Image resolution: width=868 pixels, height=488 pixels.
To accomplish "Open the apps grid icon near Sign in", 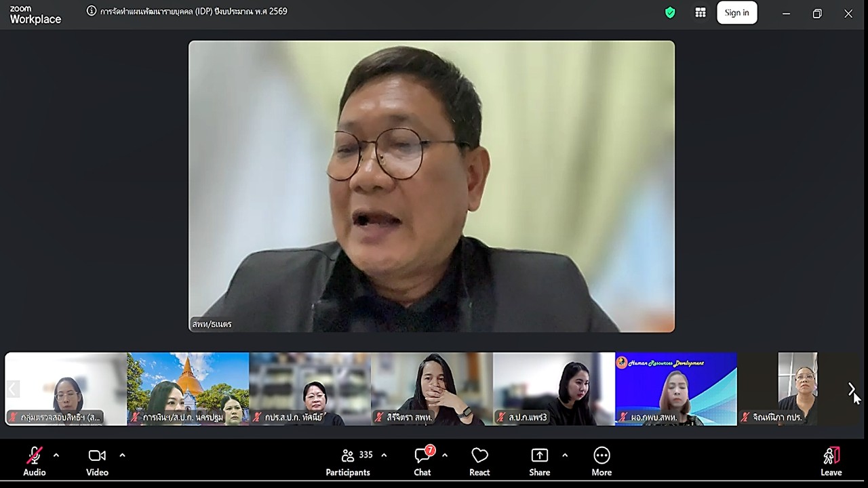I will [x=701, y=12].
